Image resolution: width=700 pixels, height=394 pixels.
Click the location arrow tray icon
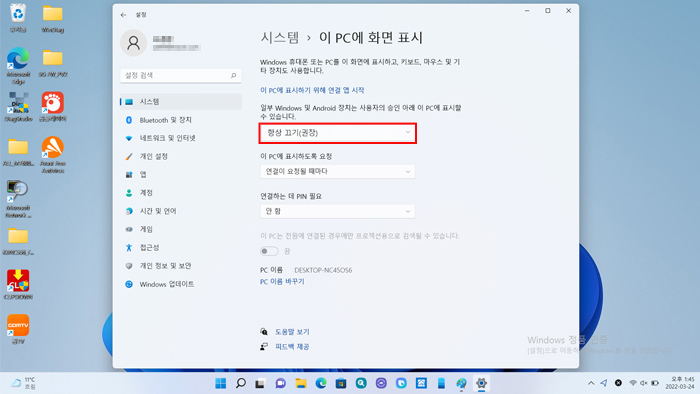click(604, 383)
